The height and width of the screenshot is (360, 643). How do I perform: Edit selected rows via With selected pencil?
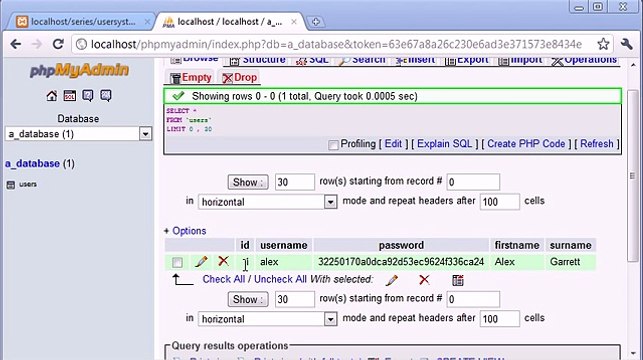pyautogui.click(x=392, y=280)
